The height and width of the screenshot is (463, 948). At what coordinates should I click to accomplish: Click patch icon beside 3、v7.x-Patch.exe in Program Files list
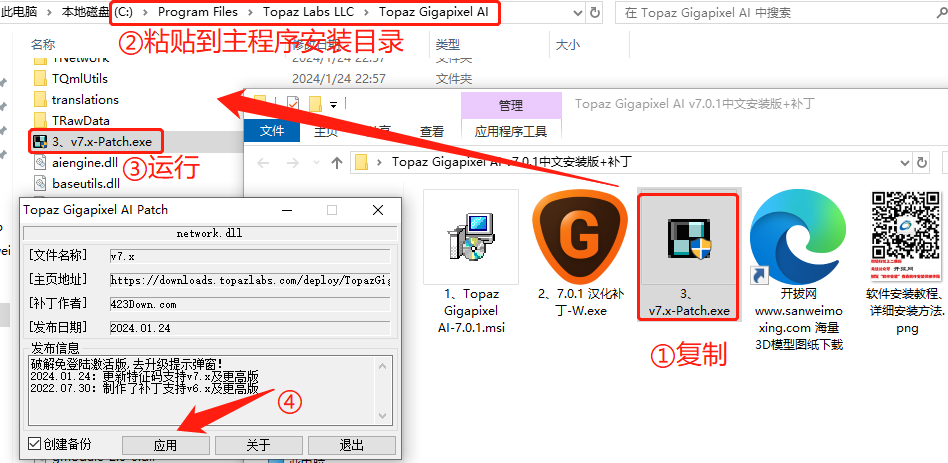(x=41, y=141)
